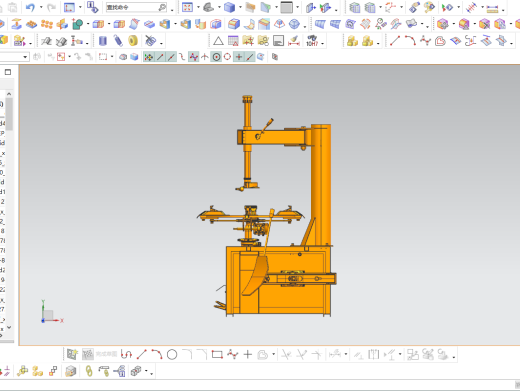Screen dimensions: 520x391
Task: Toggle Point on Curve snap option
Action: point(250,57)
